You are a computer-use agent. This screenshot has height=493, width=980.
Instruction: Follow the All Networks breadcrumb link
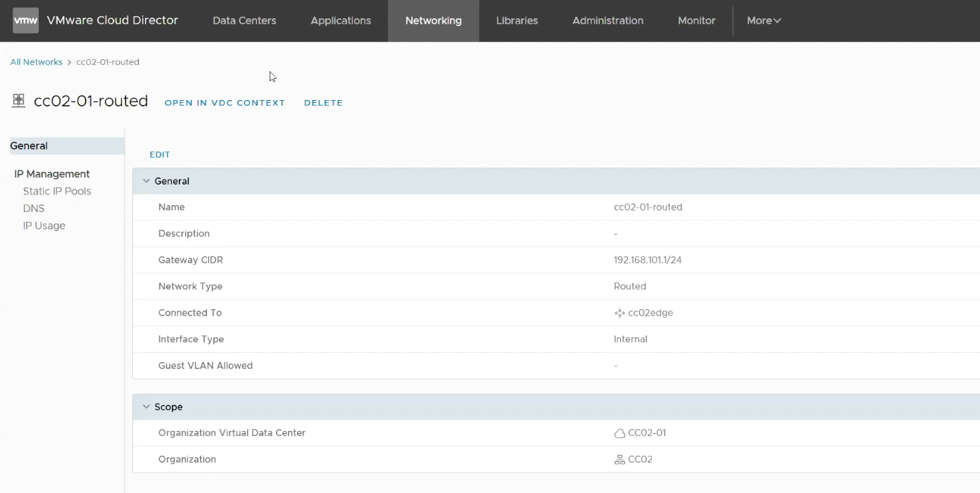[36, 61]
